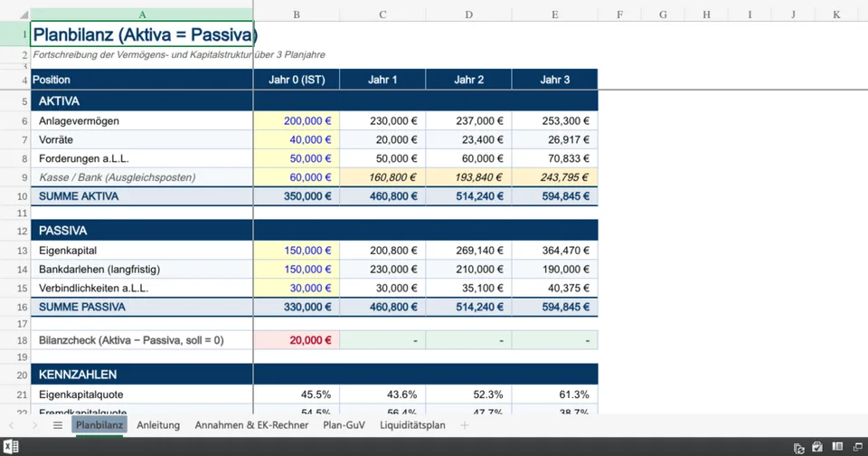Select the 45.5% Eigenkapitalquote cell
This screenshot has width=868, height=456.
(297, 394)
